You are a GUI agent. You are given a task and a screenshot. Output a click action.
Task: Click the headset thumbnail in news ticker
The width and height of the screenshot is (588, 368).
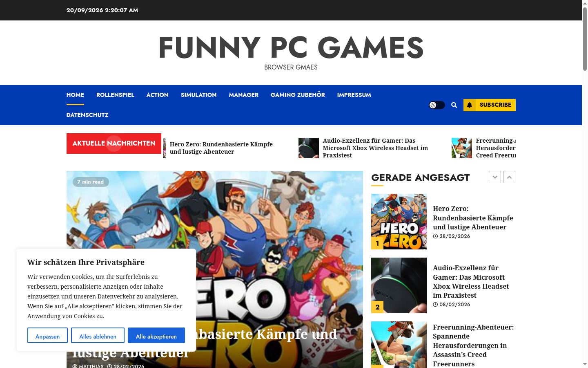pyautogui.click(x=309, y=148)
